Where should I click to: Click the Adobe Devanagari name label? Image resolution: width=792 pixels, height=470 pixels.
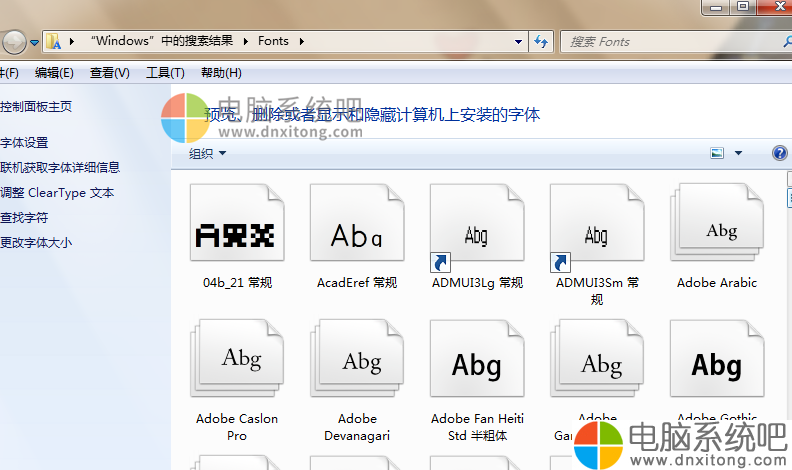pyautogui.click(x=357, y=427)
